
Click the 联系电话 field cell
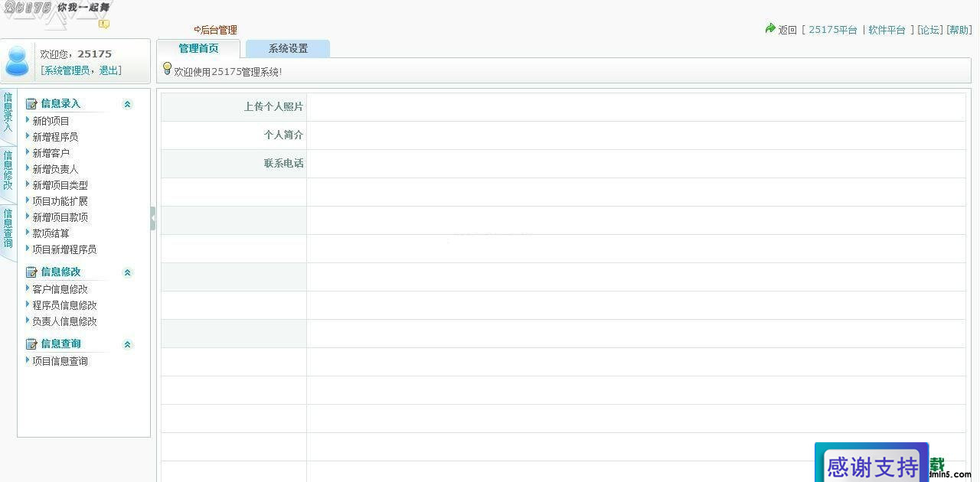[636, 164]
